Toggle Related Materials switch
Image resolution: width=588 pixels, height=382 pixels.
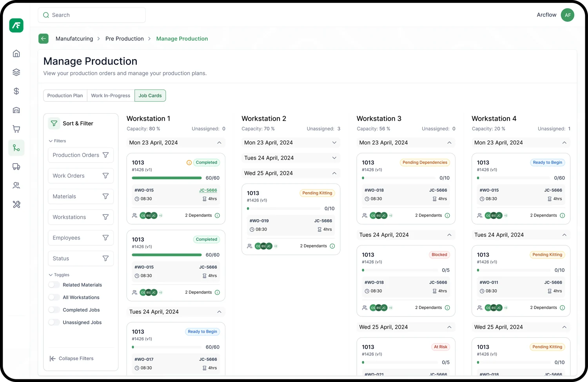point(54,285)
